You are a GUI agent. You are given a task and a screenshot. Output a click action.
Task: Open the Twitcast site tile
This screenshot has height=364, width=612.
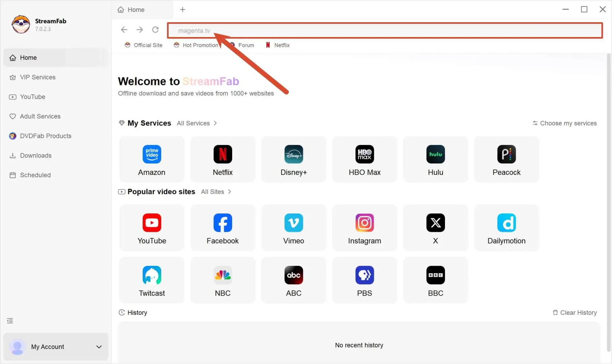click(152, 280)
